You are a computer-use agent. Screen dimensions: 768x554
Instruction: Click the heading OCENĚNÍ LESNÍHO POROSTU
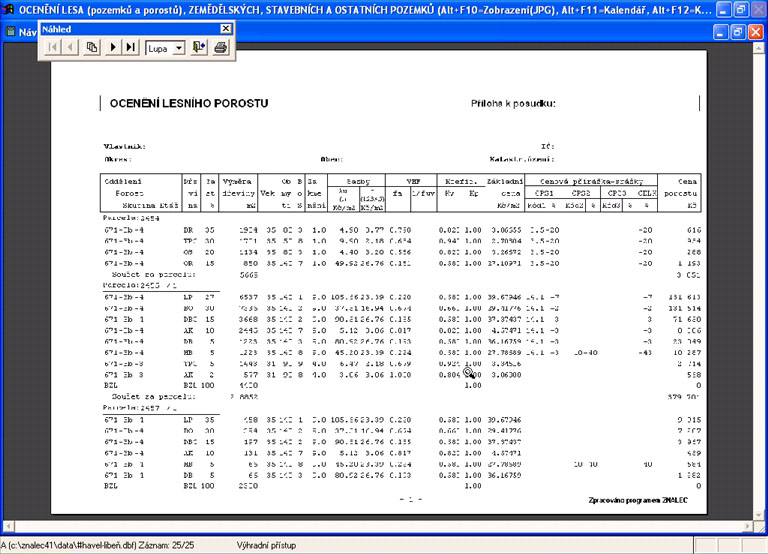pos(189,103)
